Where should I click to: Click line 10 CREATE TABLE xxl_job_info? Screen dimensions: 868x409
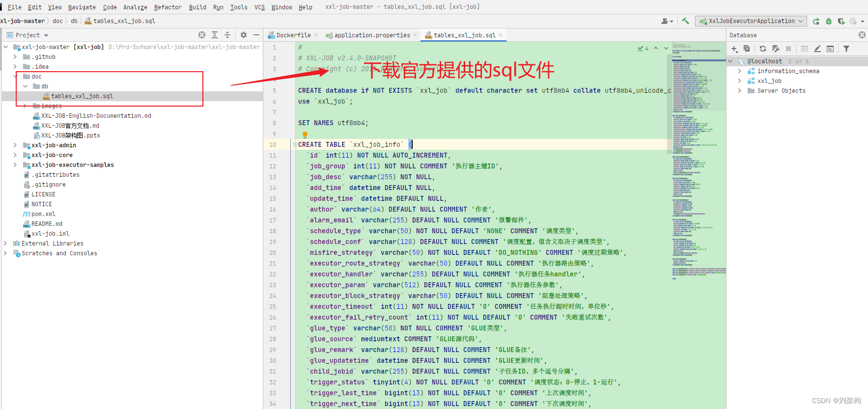coord(356,144)
